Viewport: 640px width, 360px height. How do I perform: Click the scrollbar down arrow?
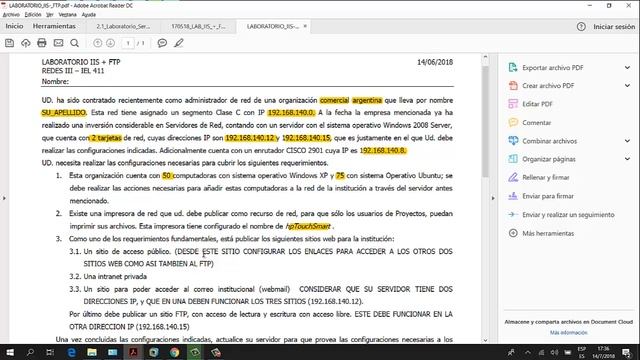pos(485,340)
